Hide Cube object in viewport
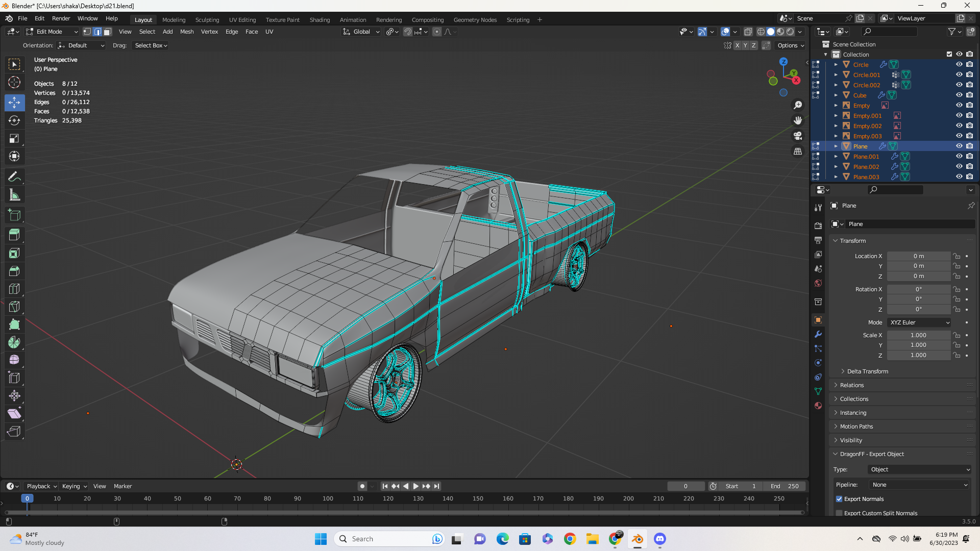This screenshot has height=551, width=980. pos(959,95)
